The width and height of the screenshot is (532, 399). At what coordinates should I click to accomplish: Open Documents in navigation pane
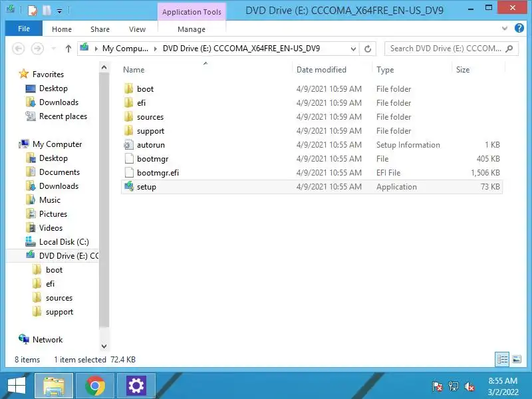pyautogui.click(x=59, y=172)
